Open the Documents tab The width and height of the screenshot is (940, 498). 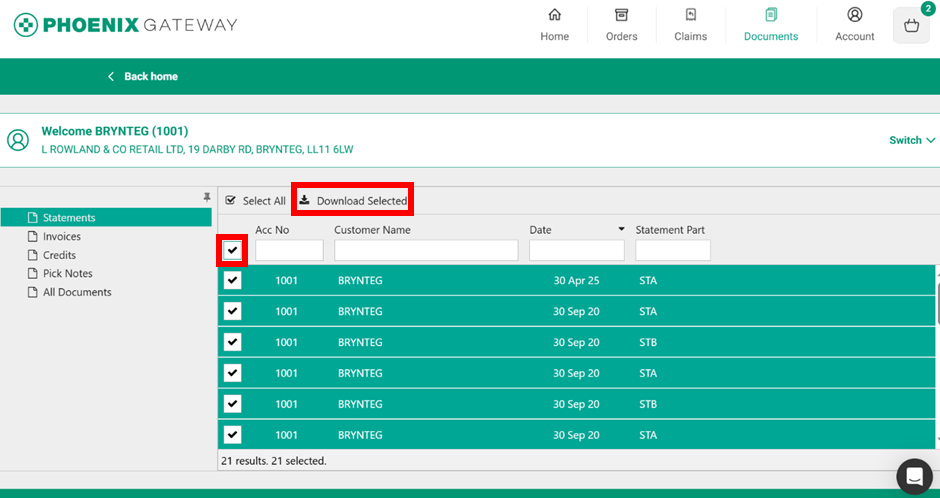771,25
